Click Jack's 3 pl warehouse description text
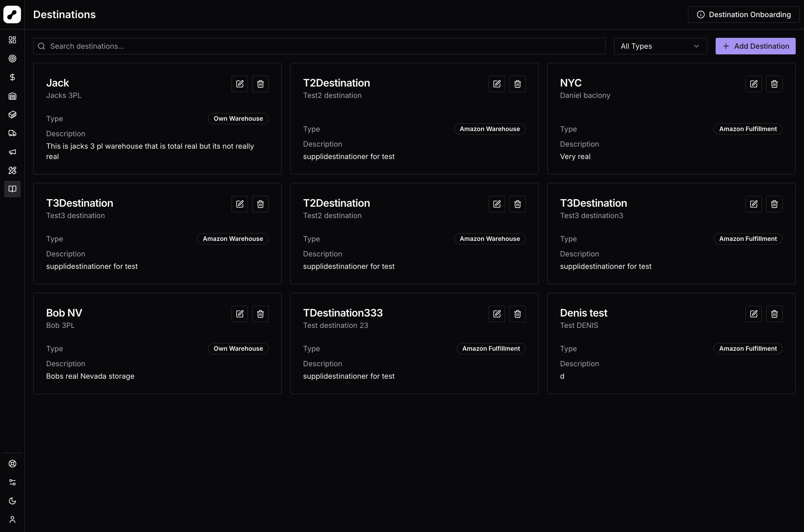 click(150, 152)
